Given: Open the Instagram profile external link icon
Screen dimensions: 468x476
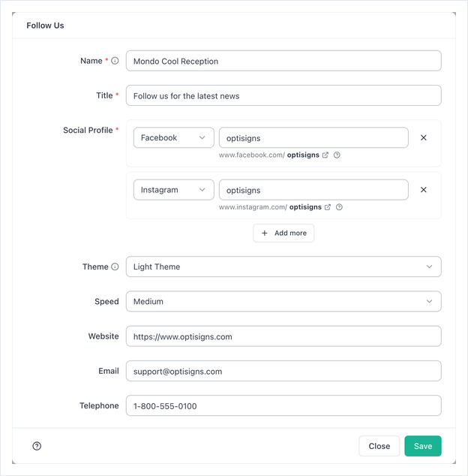Looking at the screenshot, I should click(328, 207).
